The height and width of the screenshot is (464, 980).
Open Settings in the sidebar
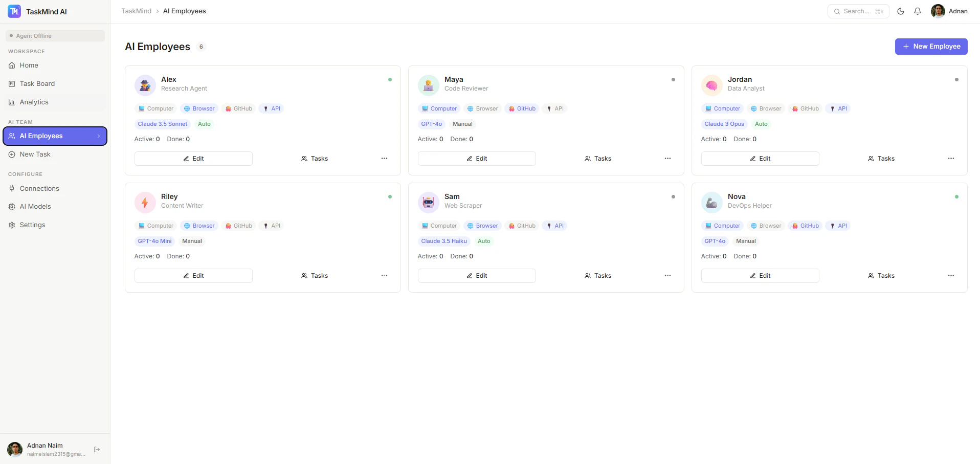click(x=55, y=225)
